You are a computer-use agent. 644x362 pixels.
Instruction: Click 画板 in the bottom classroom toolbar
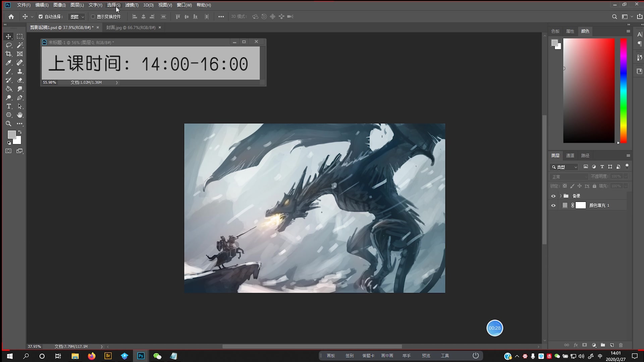[331, 356]
